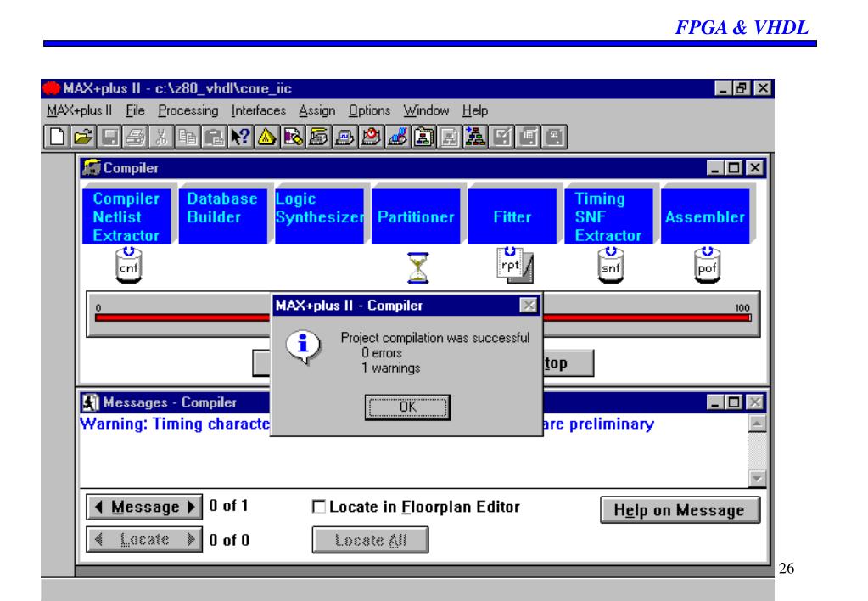Viewport: 868px width, 601px height.
Task: Open the Programmer toolbar icon
Action: point(397,137)
